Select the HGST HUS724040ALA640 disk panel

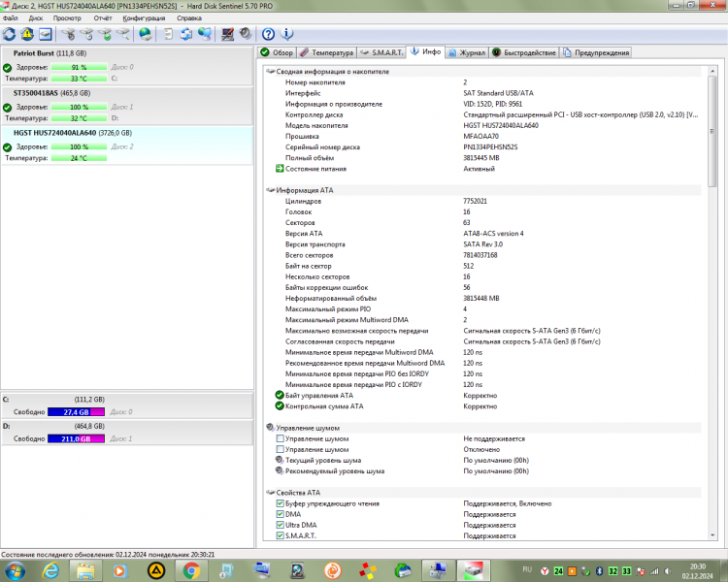click(x=127, y=145)
